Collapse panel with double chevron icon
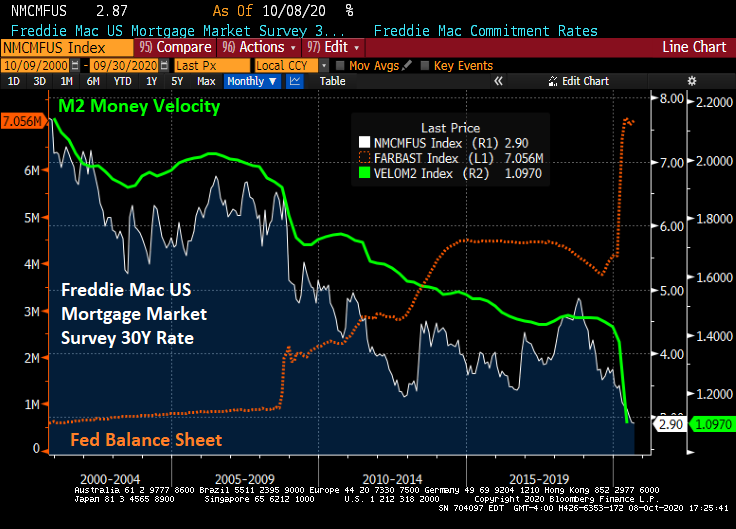This screenshot has height=529, width=736. click(498, 81)
